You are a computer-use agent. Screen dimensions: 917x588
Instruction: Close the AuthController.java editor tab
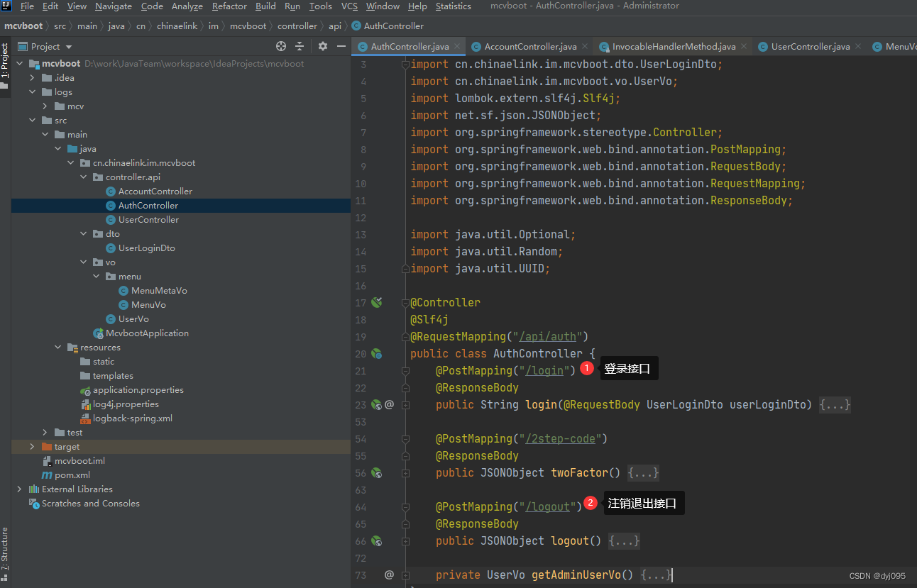458,47
